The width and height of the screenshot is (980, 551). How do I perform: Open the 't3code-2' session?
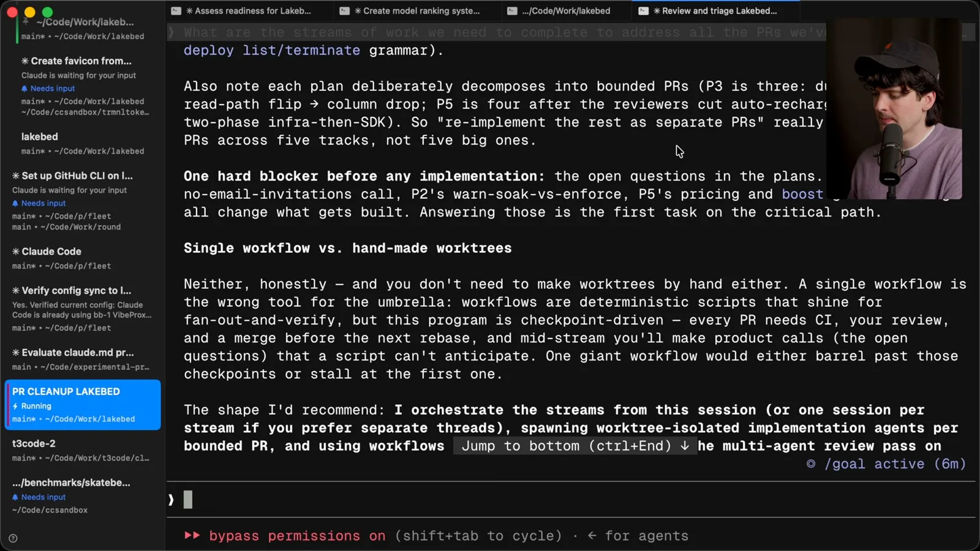[x=83, y=450]
